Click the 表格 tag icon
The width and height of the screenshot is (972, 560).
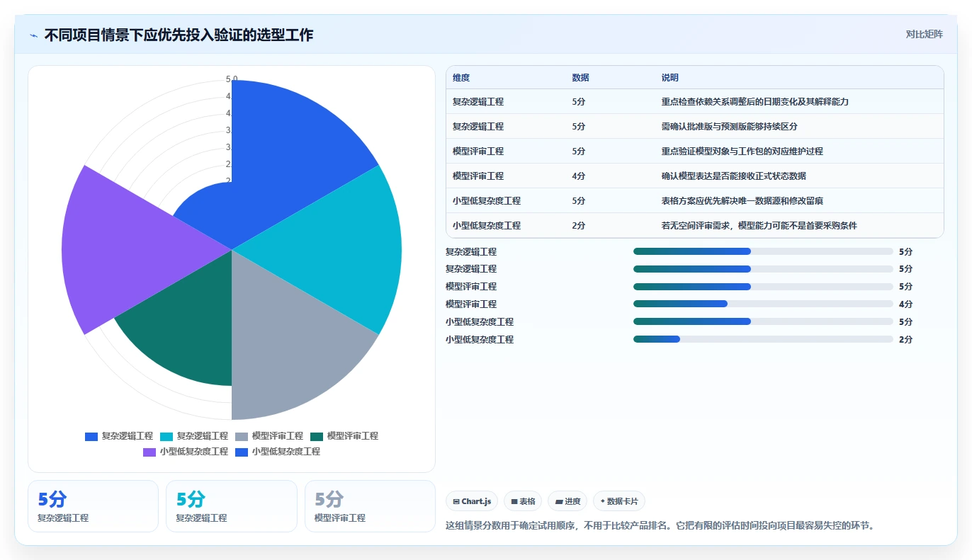(x=514, y=501)
